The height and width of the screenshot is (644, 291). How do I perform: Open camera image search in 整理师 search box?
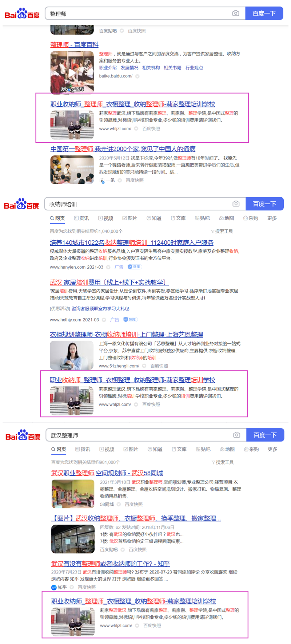tap(236, 13)
